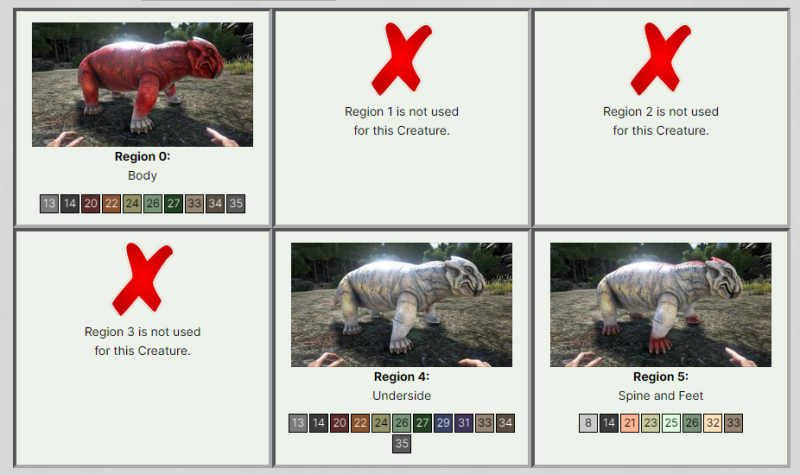Choose color swatch 25 under Region 5
Image resolution: width=800 pixels, height=475 pixels.
coord(671,423)
